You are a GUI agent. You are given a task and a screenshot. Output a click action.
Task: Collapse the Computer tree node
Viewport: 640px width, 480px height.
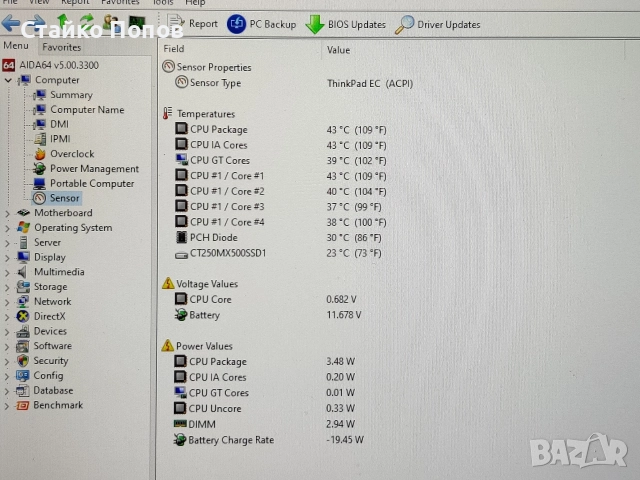(x=8, y=80)
